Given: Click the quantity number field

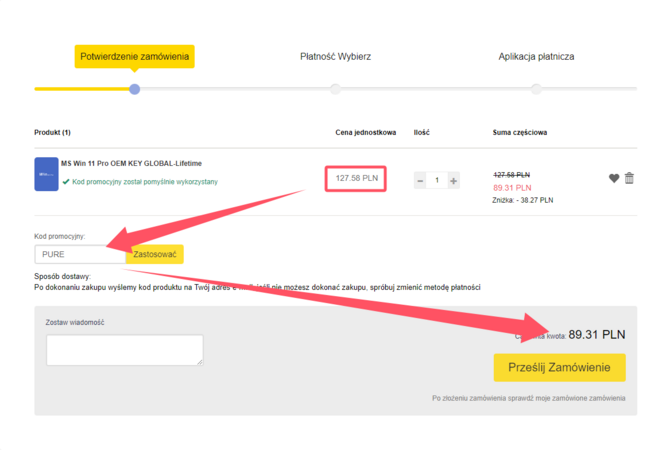Looking at the screenshot, I should point(436,181).
